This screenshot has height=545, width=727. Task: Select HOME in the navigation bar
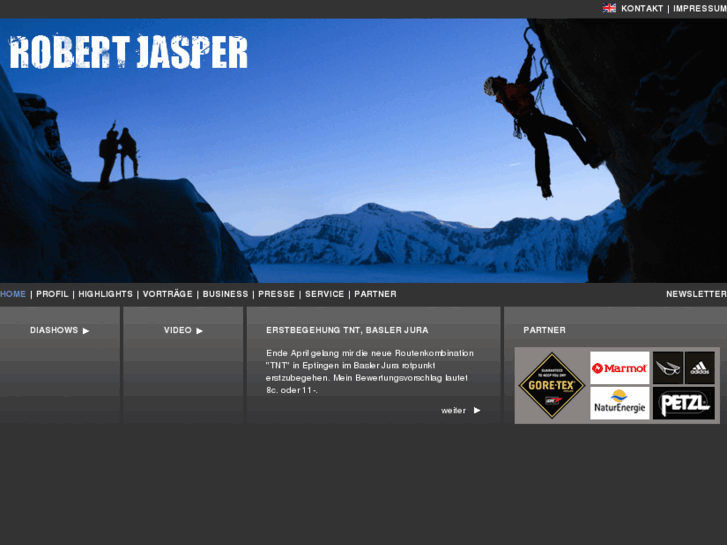coord(13,294)
